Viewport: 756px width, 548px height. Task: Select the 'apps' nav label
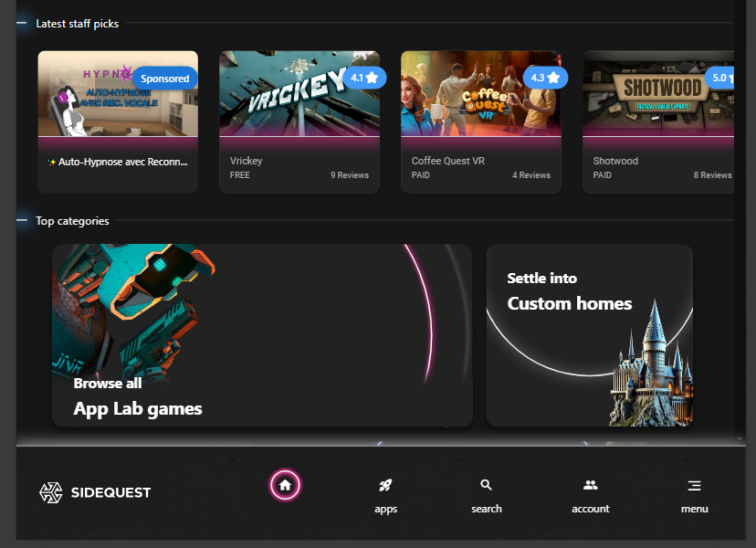[385, 510]
